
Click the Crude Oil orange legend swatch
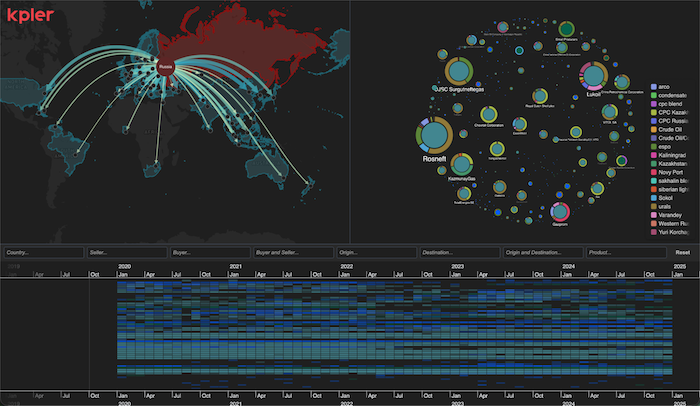click(654, 130)
